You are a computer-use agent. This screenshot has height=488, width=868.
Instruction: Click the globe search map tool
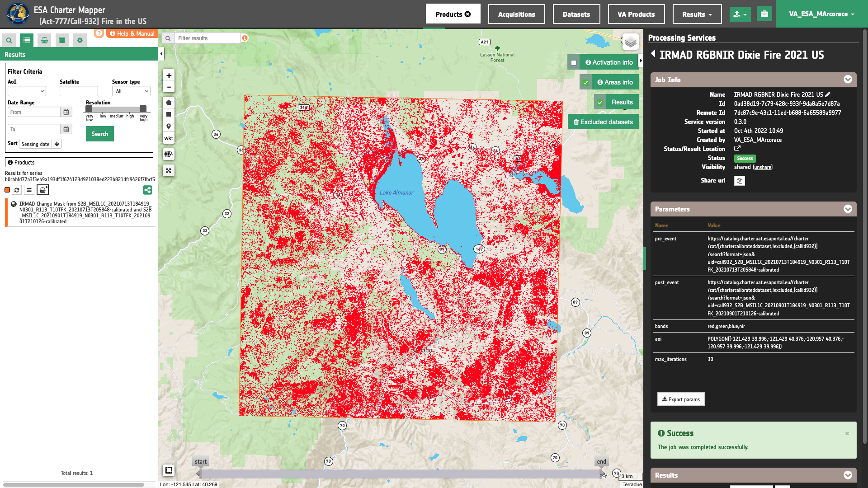[169, 154]
